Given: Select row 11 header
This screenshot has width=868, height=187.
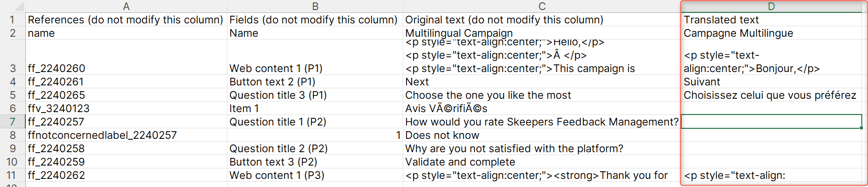Looking at the screenshot, I should click(13, 175).
